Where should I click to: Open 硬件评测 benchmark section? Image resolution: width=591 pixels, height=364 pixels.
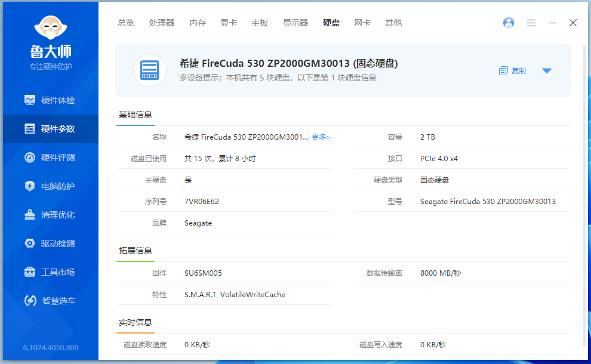pos(51,158)
